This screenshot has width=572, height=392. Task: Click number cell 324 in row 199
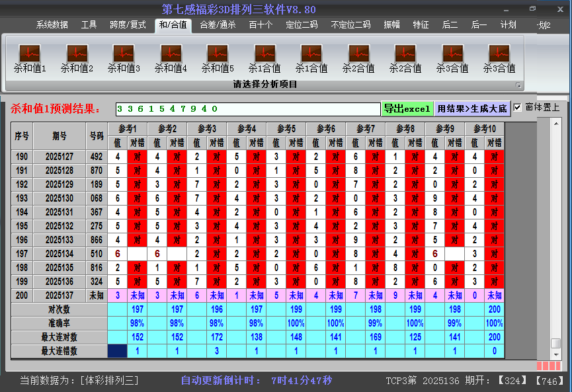97,282
